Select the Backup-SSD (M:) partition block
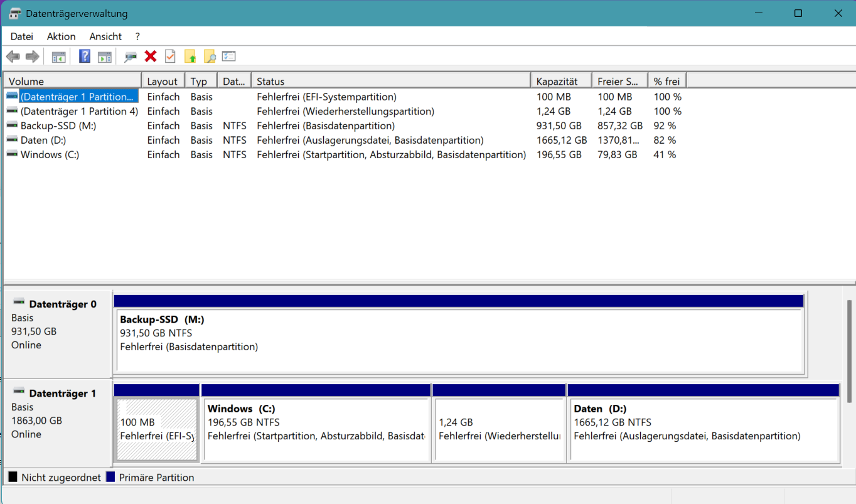 pos(459,335)
